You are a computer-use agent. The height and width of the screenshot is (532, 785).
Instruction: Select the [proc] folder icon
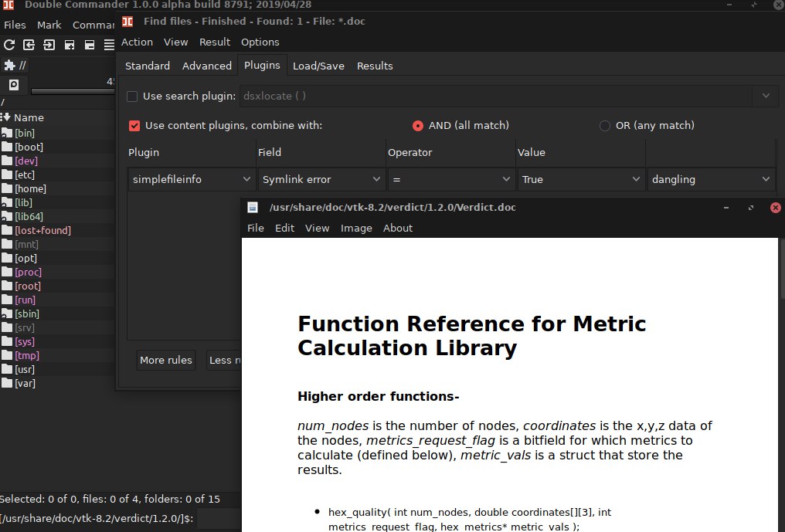pos(6,272)
